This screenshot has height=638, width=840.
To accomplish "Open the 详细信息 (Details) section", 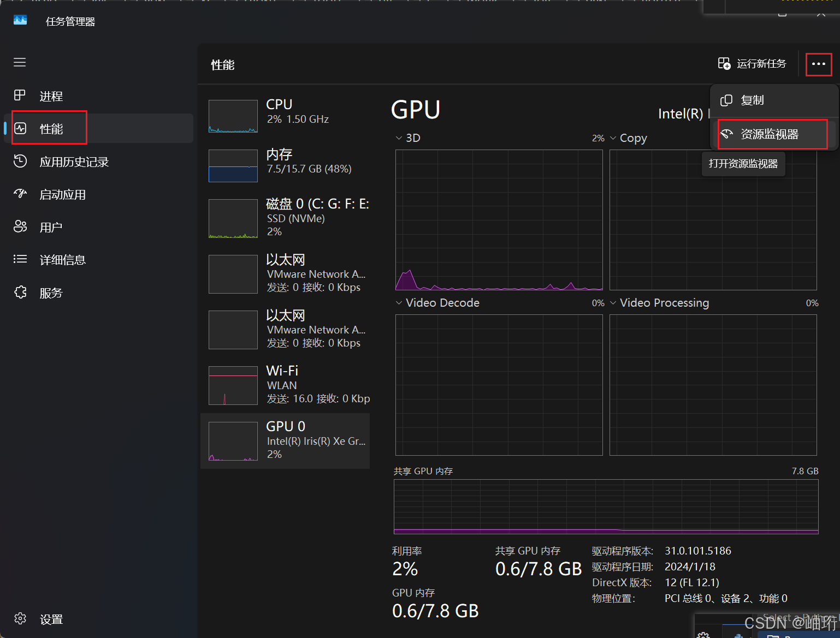I will pos(62,260).
